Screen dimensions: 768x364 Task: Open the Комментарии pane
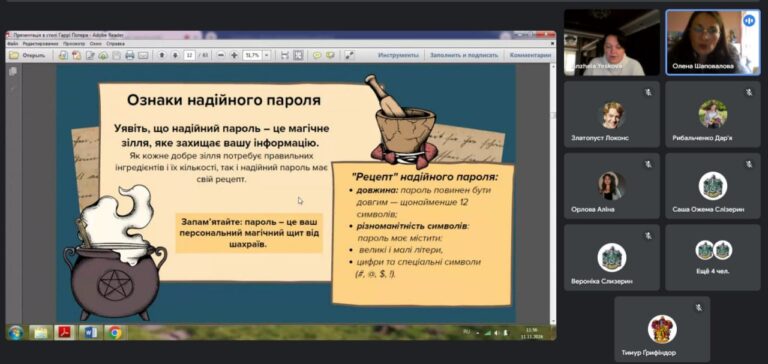530,55
